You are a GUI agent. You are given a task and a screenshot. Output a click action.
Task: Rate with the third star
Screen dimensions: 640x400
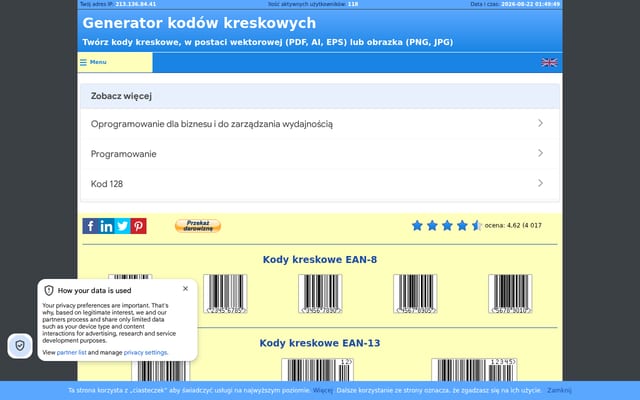click(447, 225)
